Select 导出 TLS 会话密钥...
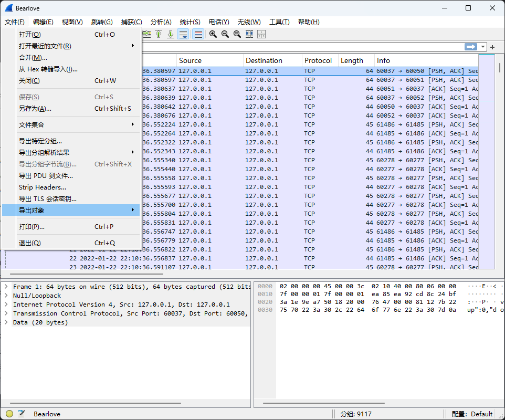The height and width of the screenshot is (420, 505). coord(71,199)
